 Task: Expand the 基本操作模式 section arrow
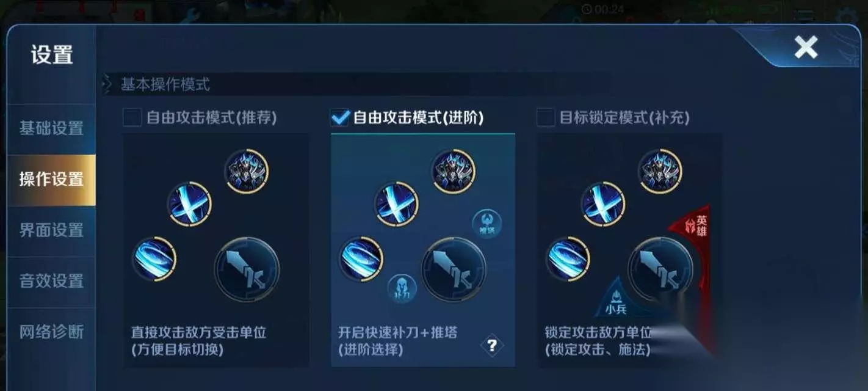click(107, 84)
